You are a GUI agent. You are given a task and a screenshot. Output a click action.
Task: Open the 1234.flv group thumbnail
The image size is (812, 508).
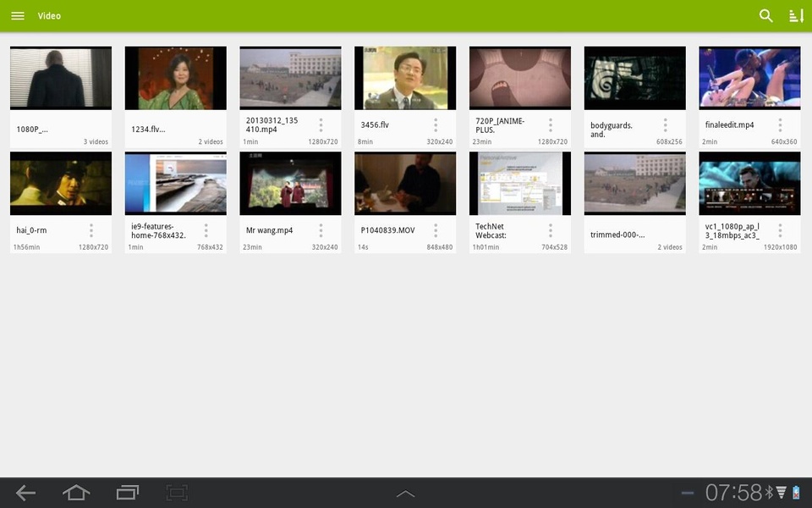click(x=176, y=78)
